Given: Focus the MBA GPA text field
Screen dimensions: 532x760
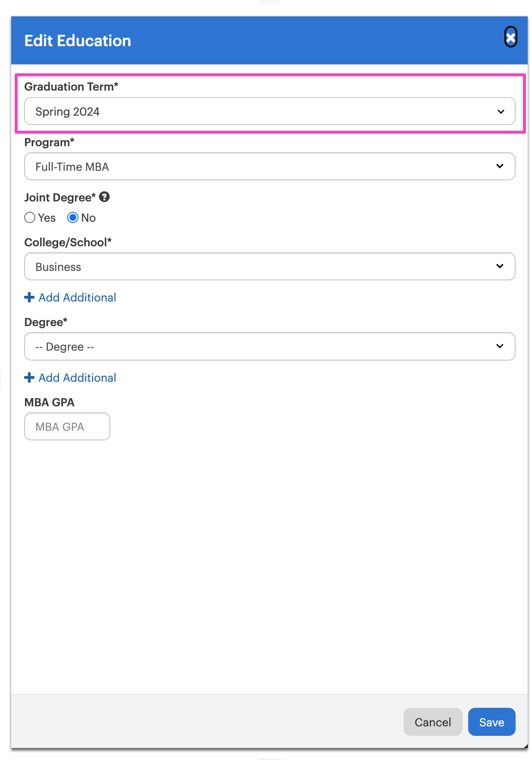Looking at the screenshot, I should (x=67, y=427).
